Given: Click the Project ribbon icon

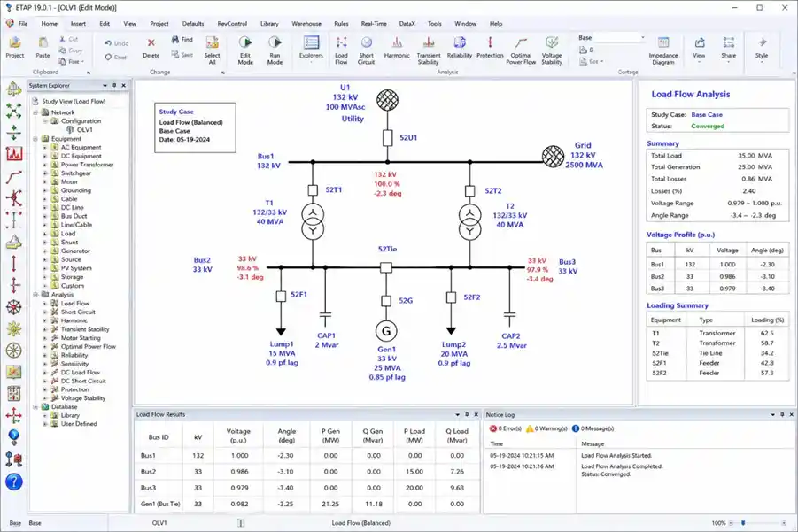Looking at the screenshot, I should (15, 49).
